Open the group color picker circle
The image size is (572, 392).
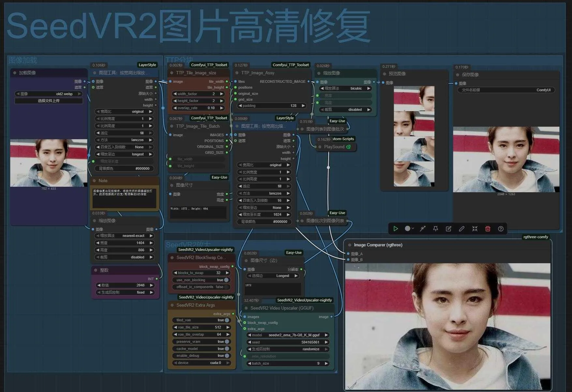click(x=409, y=229)
